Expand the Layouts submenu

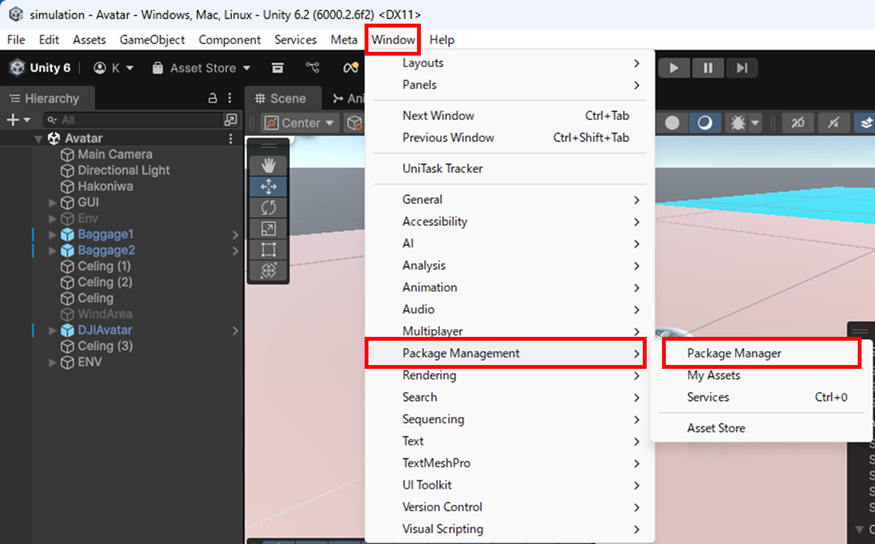click(x=509, y=63)
